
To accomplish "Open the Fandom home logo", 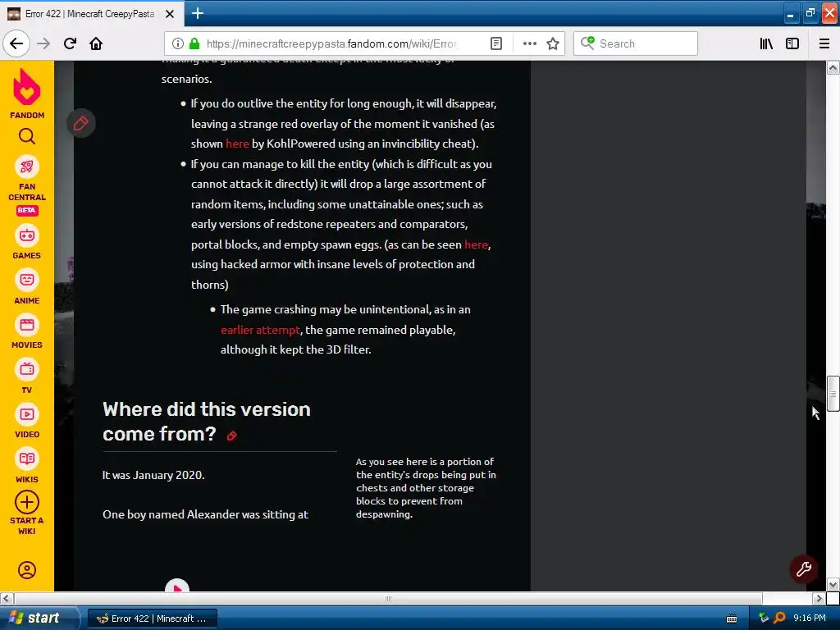I will click(27, 93).
